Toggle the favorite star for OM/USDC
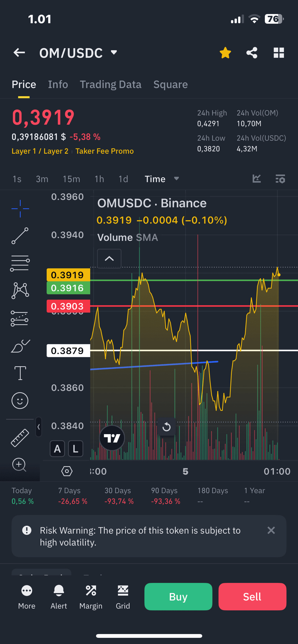Viewport: 298px width, 644px height. (x=225, y=53)
